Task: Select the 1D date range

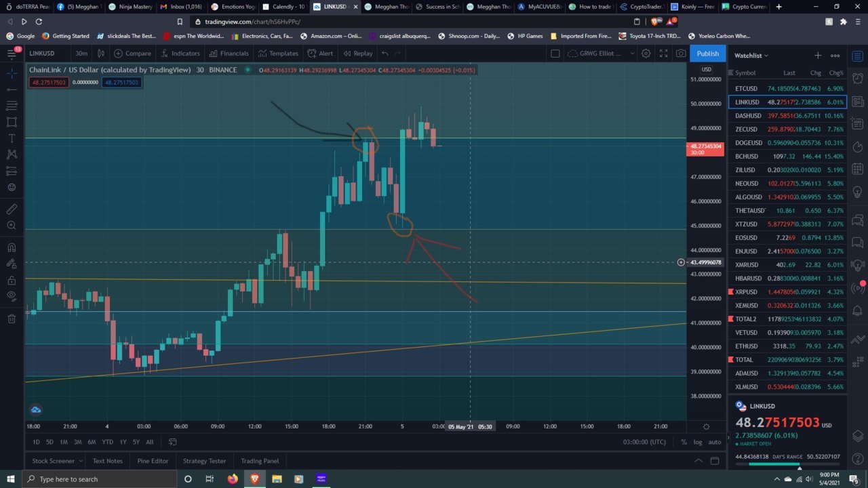Action: [x=36, y=442]
